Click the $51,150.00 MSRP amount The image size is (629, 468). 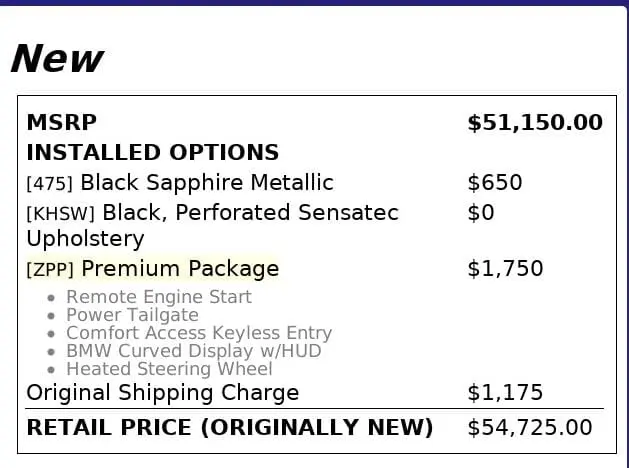(534, 123)
